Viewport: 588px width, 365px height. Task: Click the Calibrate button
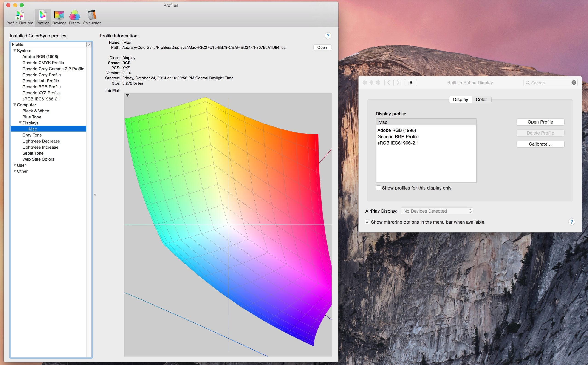pos(540,144)
